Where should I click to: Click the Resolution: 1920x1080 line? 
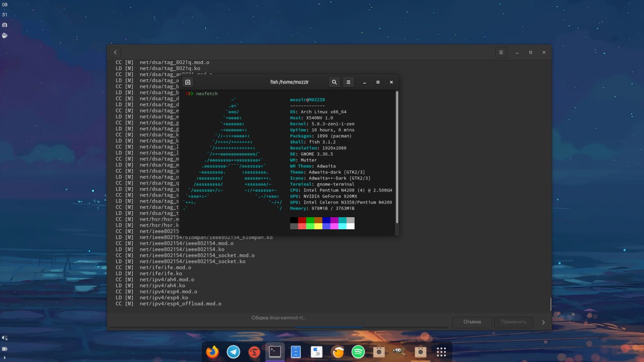point(318,148)
